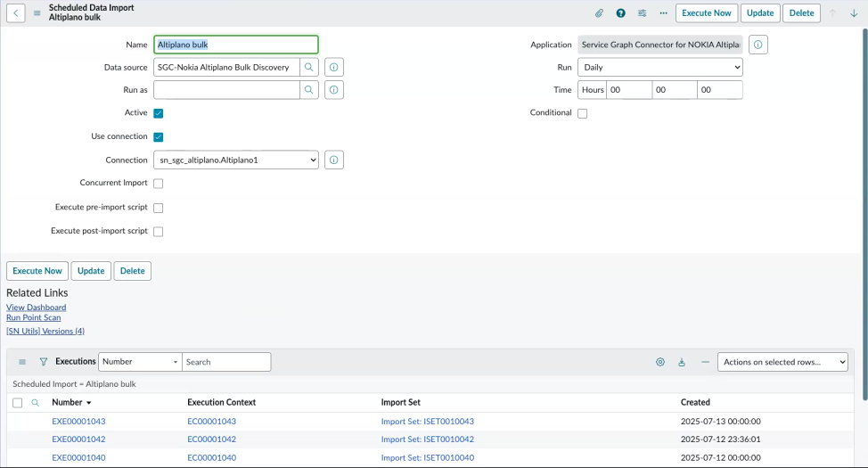This screenshot has height=468, width=868.
Task: Uncheck the Use connection checkbox
Action: [x=159, y=136]
